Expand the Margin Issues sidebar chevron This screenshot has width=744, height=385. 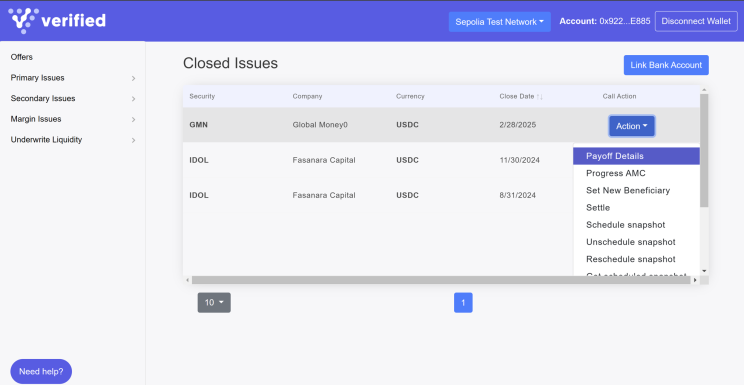(133, 120)
